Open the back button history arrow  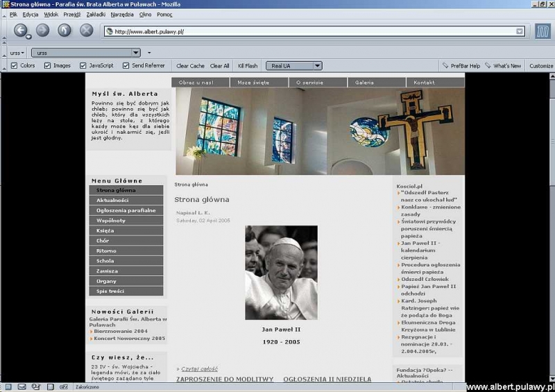[28, 37]
